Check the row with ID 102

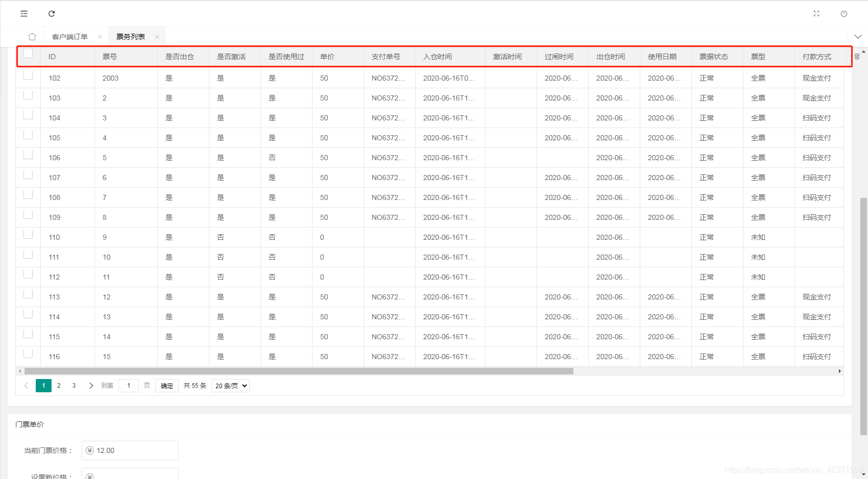pyautogui.click(x=28, y=75)
